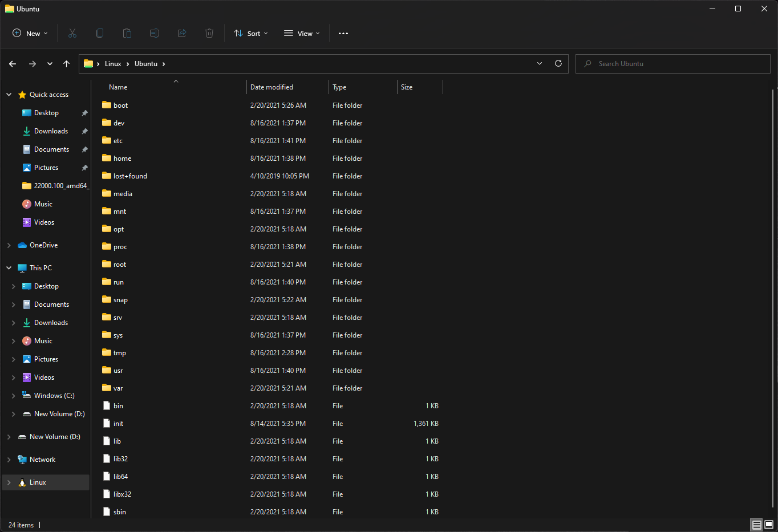Open the Sort menu
778x532 pixels.
250,33
